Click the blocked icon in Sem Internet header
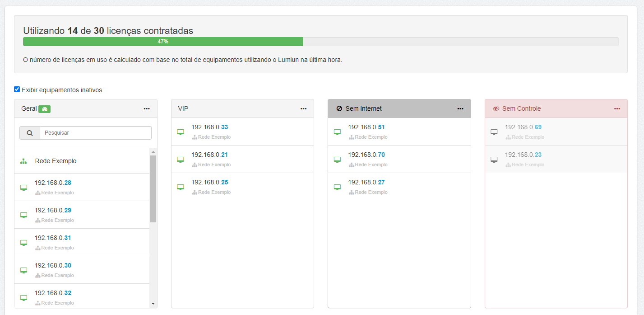Viewport: 644px width, 315px height. (x=339, y=108)
